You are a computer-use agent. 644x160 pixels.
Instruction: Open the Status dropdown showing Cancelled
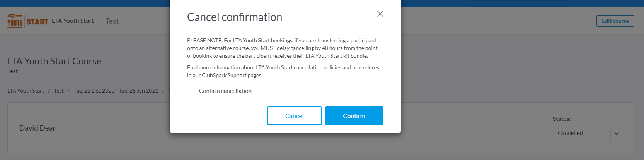tap(581, 133)
